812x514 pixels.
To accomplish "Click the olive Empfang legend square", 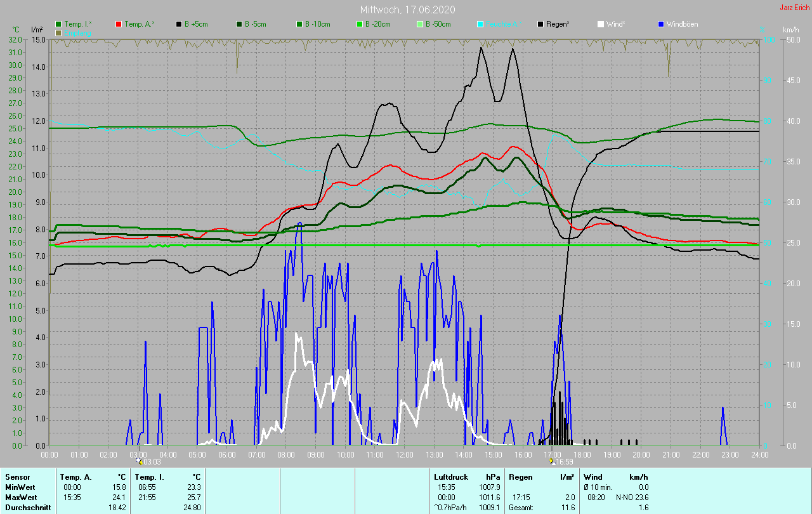I will point(59,32).
